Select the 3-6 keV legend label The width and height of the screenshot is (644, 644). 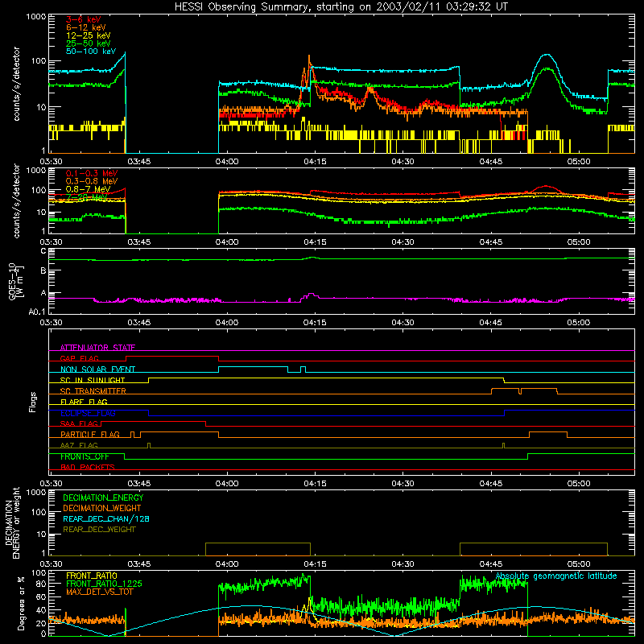[83, 19]
